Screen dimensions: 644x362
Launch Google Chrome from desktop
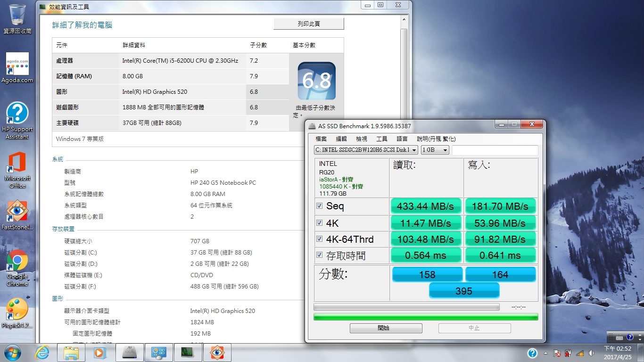(x=17, y=268)
